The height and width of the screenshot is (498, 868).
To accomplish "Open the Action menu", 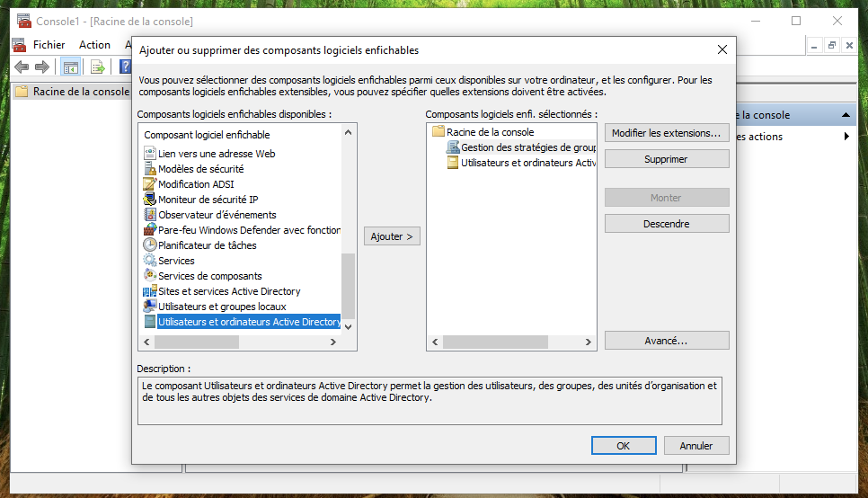I will (94, 45).
